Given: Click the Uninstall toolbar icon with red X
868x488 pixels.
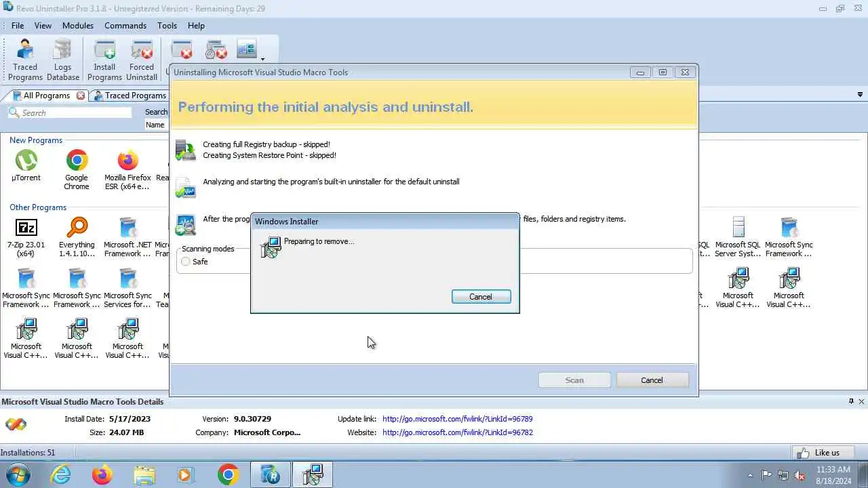Looking at the screenshot, I should [181, 49].
